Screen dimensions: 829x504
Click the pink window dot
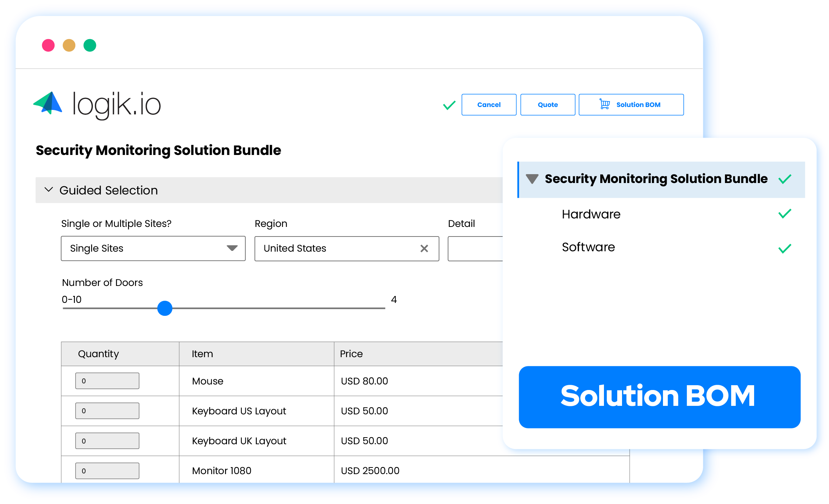[x=48, y=45]
